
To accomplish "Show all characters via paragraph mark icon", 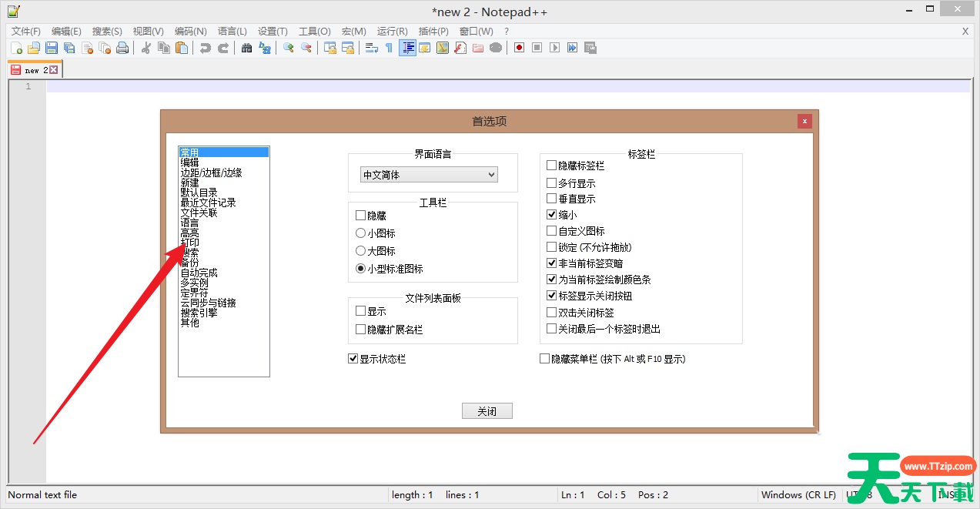I will [x=390, y=47].
